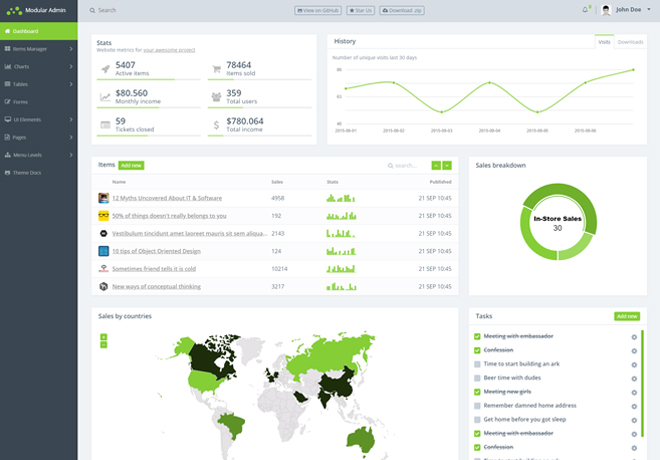Click the Items search field
Screen dimensions: 660x460
click(x=406, y=165)
